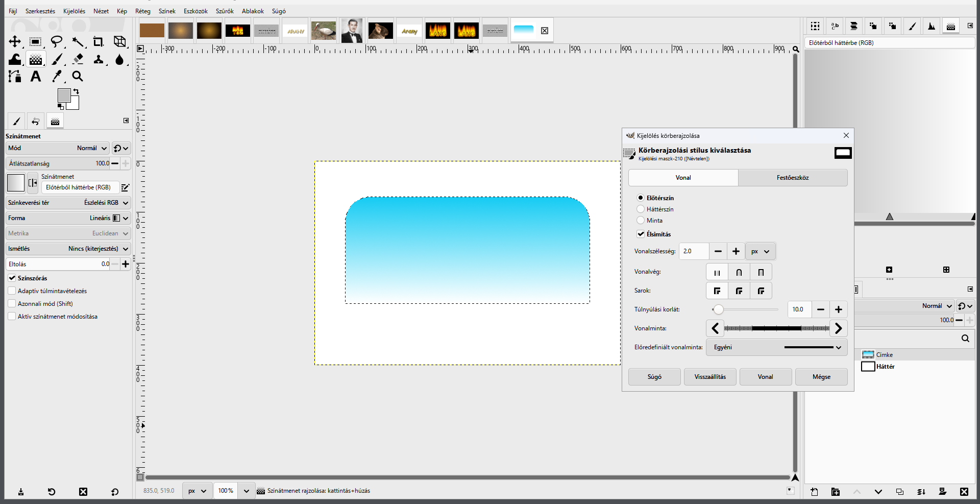The height and width of the screenshot is (504, 980).
Task: Select the Text tool
Action: pos(36,77)
